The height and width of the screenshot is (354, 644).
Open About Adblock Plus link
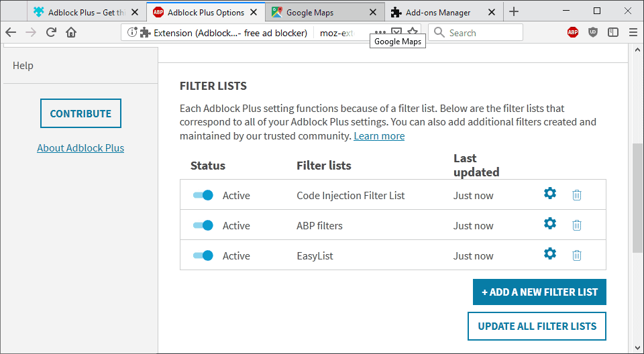pyautogui.click(x=80, y=148)
